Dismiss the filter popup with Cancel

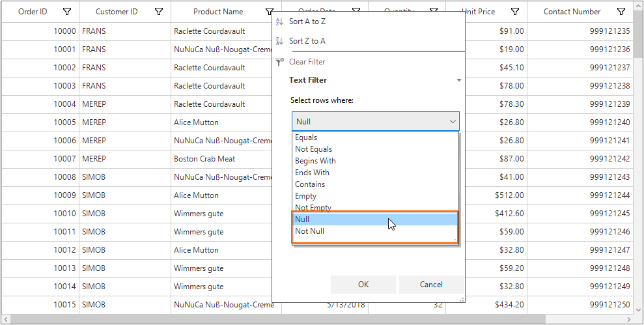click(431, 285)
